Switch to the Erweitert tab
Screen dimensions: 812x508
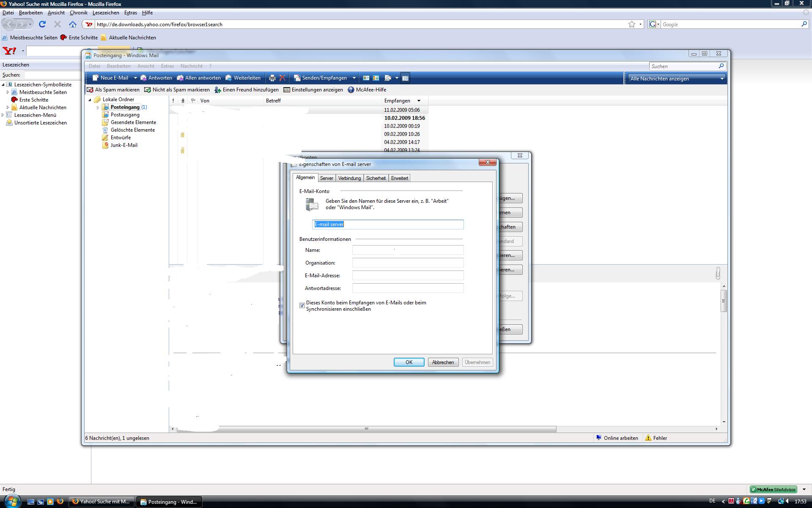pos(399,178)
